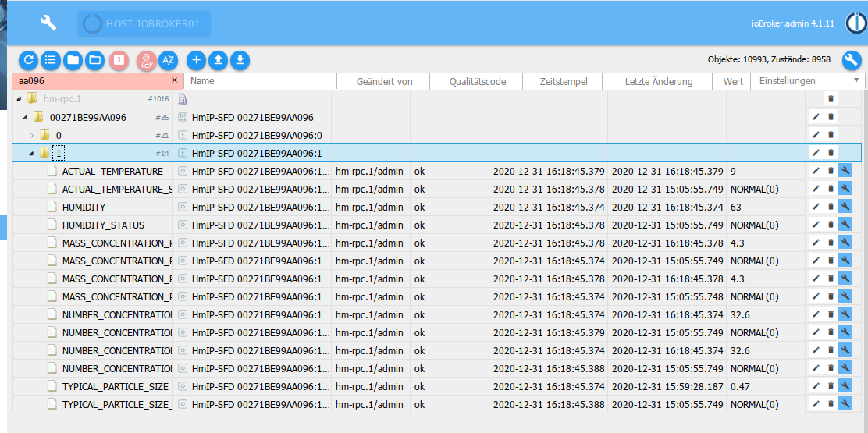Click the 15:59:28.187 last change timestamp

(667, 386)
